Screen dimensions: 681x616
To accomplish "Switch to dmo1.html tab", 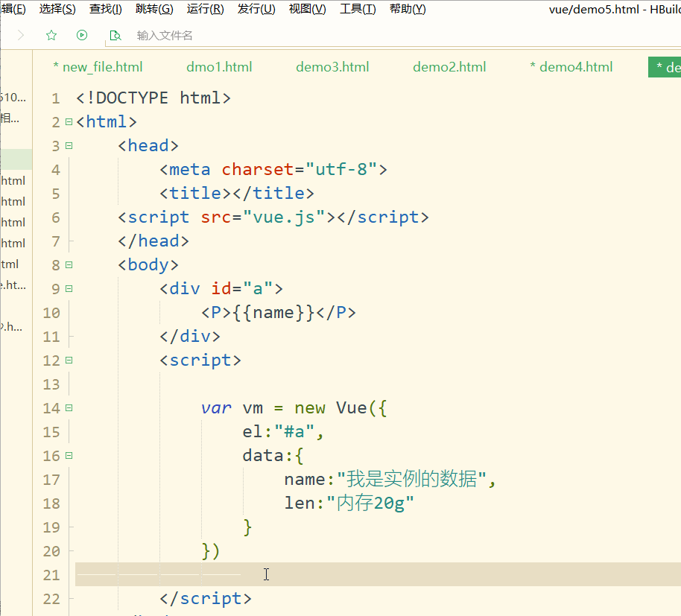I will [x=219, y=67].
